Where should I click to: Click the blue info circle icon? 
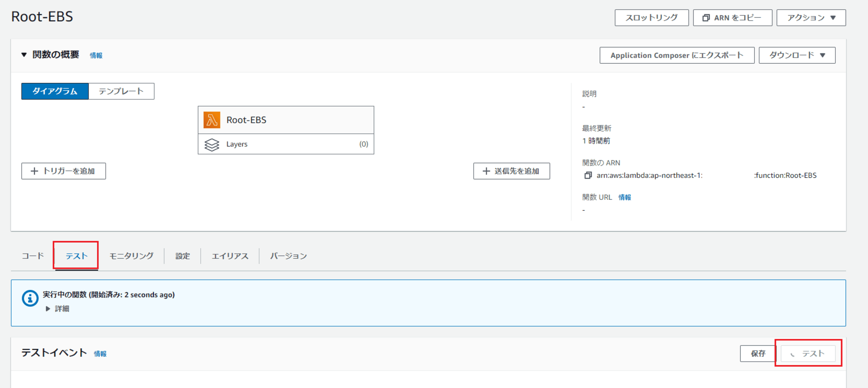pyautogui.click(x=30, y=298)
